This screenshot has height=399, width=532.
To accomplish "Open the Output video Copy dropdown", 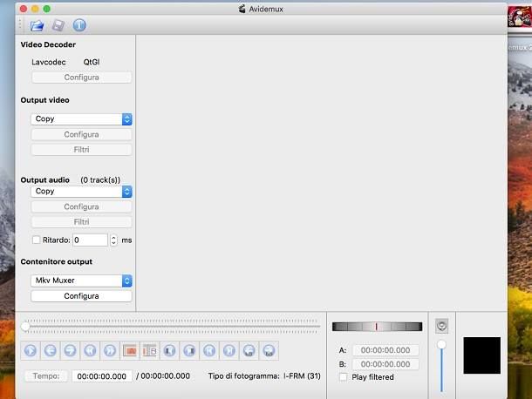I will coord(81,119).
